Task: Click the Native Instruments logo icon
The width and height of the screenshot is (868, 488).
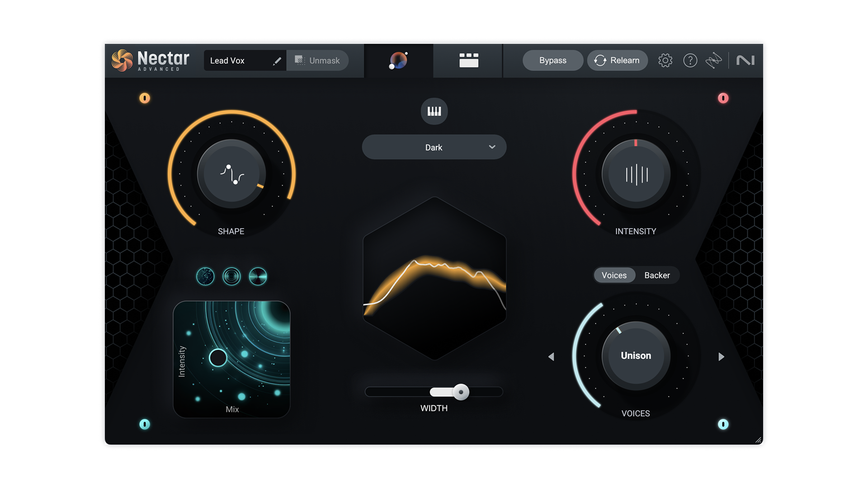Action: 745,61
